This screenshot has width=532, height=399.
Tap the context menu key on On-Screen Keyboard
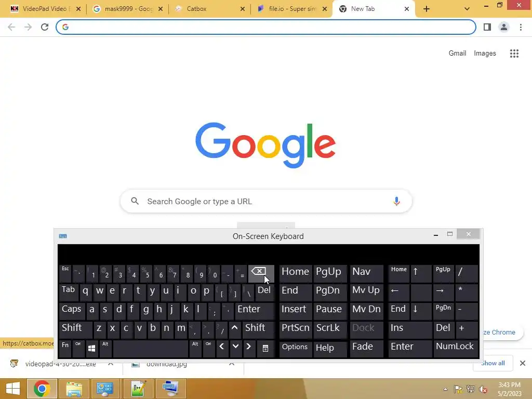coord(265,349)
